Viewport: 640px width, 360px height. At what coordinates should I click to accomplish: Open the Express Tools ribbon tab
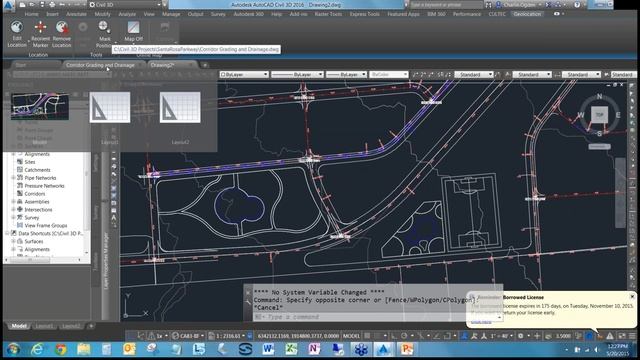point(364,14)
